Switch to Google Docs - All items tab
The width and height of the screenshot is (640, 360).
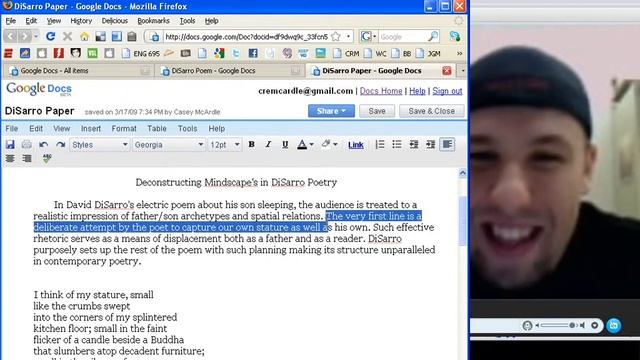pyautogui.click(x=78, y=71)
